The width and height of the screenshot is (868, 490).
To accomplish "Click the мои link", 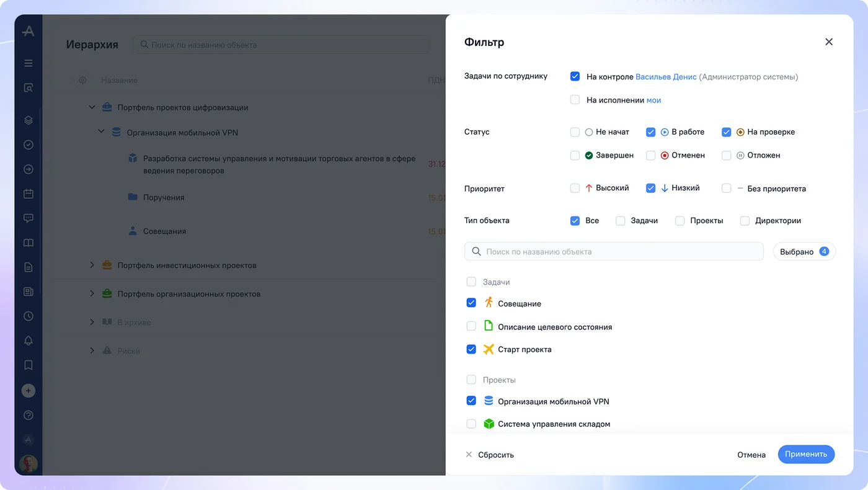I will click(x=653, y=100).
